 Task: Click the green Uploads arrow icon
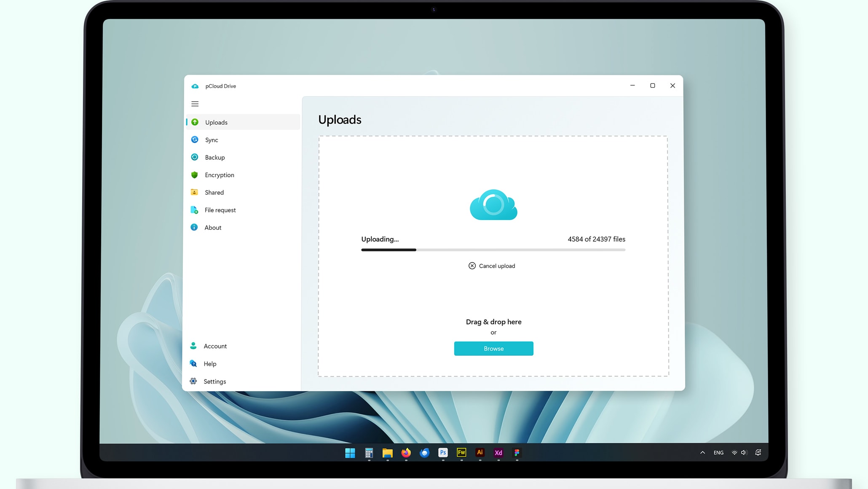[x=195, y=122]
